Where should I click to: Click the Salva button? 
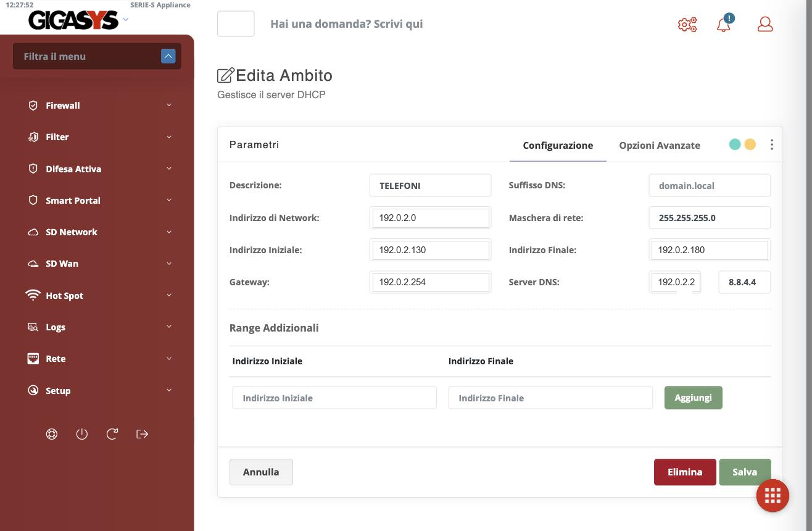point(745,472)
